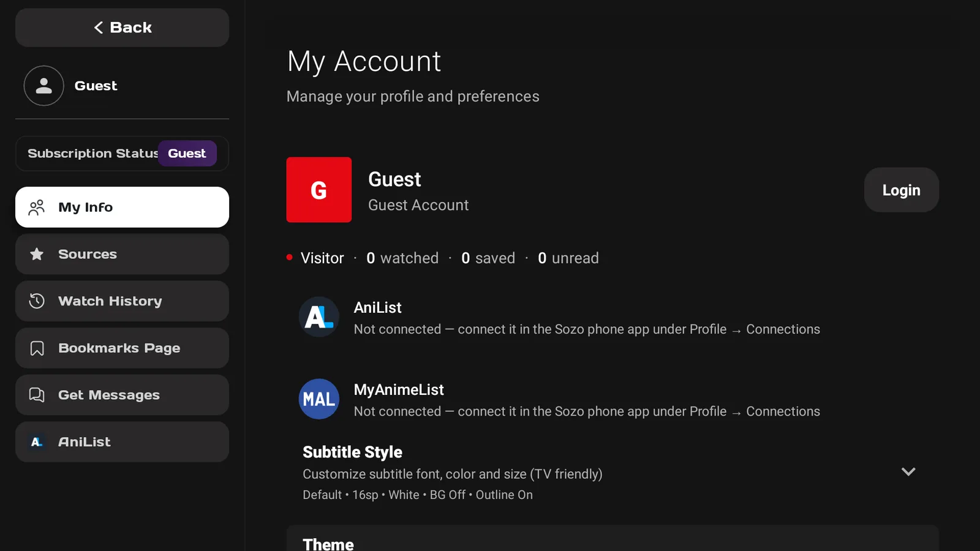Click the red G account avatar
This screenshot has height=551, width=980.
pos(318,190)
